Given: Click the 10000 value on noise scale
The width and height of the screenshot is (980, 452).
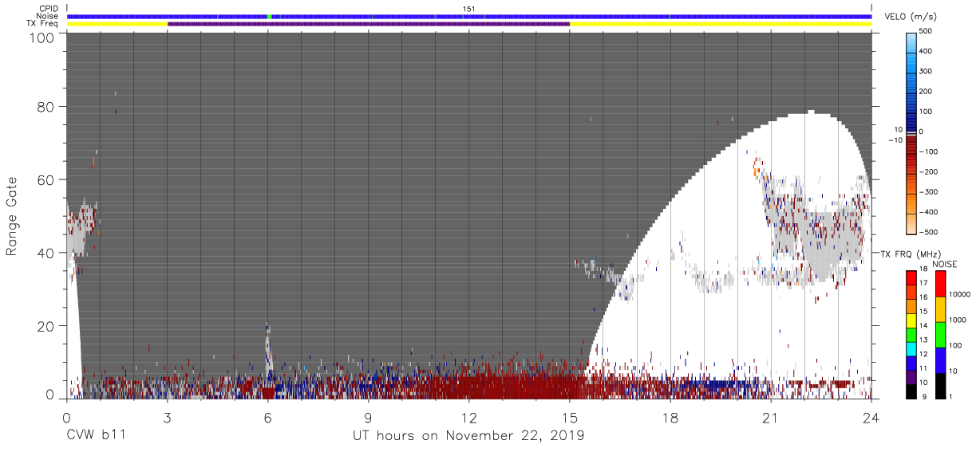Looking at the screenshot, I should click(959, 294).
